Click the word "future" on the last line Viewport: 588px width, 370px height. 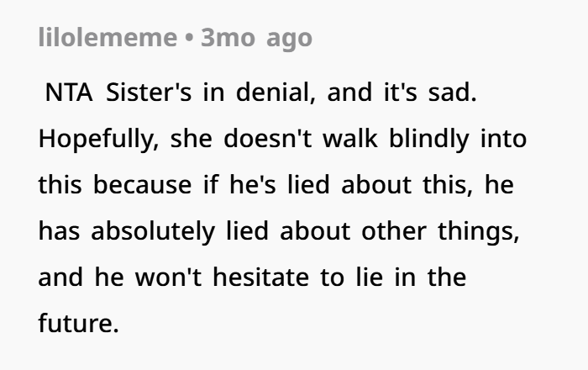coord(77,324)
